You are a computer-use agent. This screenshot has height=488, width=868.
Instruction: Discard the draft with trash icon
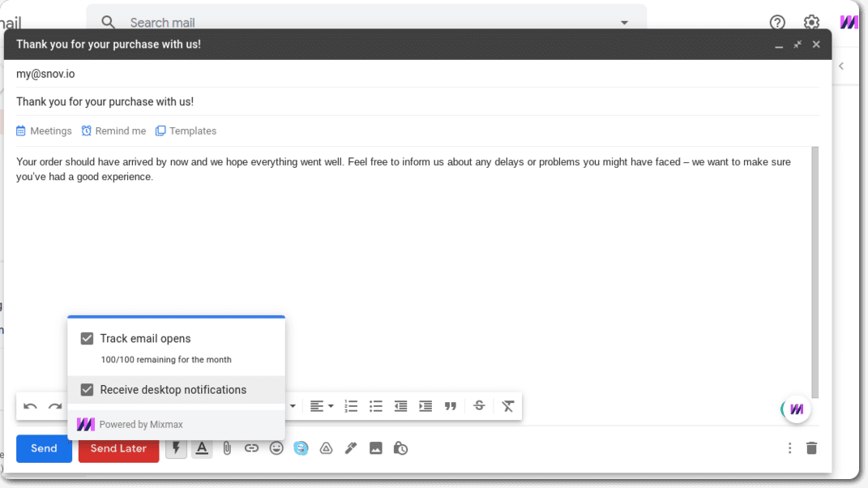[811, 448]
